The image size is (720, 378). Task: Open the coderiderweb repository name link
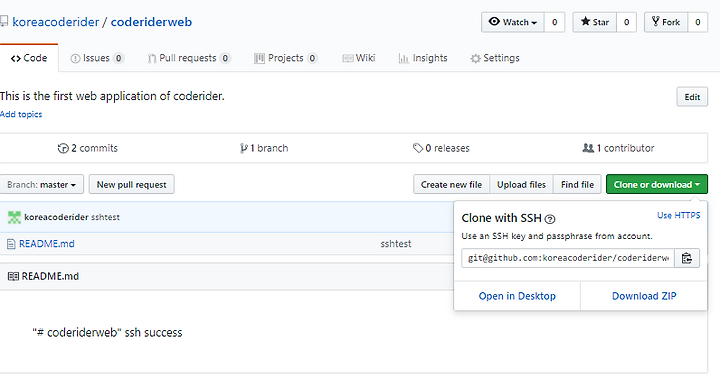(151, 22)
